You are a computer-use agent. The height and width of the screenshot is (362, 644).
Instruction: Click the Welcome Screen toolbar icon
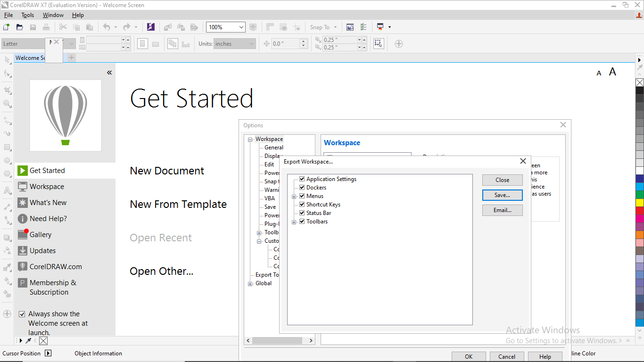350,27
